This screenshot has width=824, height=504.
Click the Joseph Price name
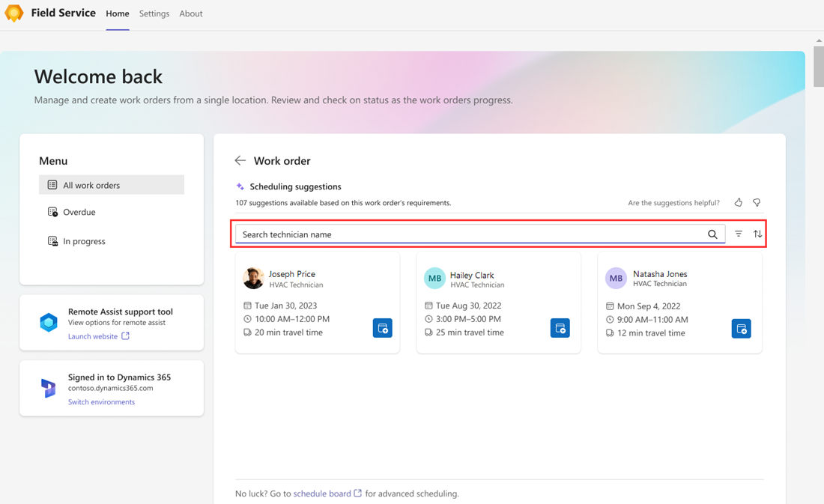pos(291,274)
